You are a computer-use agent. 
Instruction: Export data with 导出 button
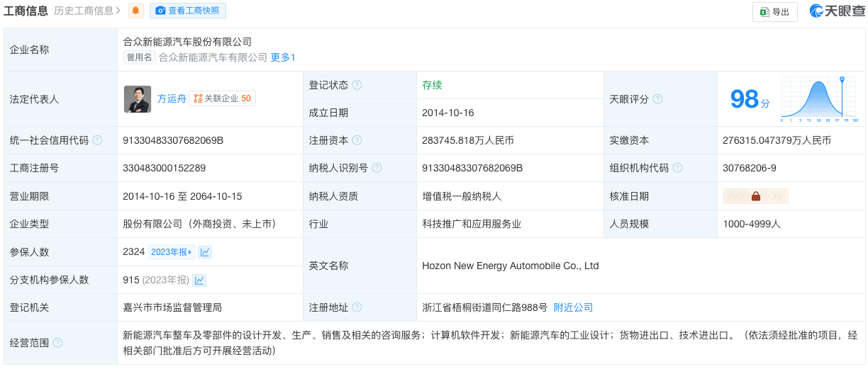coord(774,12)
